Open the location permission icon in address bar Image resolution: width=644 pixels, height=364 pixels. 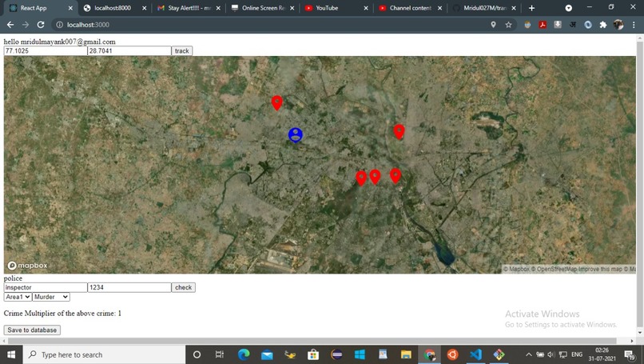pos(493,25)
